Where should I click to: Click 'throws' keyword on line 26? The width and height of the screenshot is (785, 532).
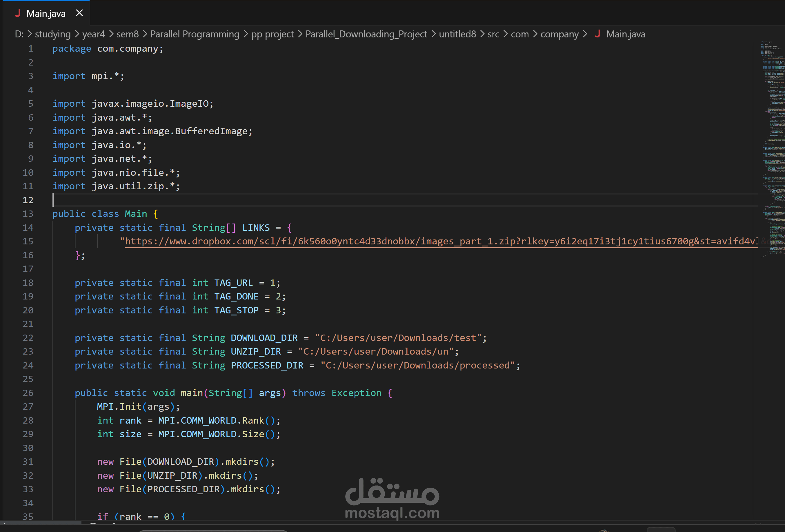[309, 393]
